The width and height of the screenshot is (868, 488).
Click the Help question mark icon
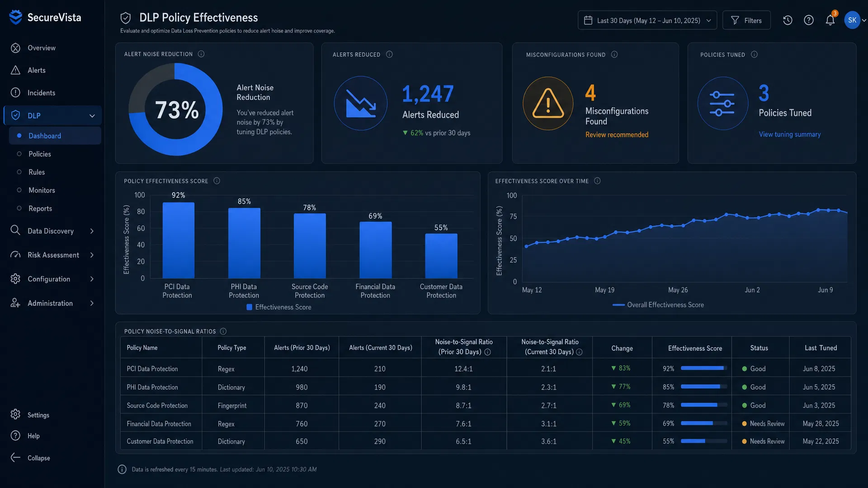809,20
